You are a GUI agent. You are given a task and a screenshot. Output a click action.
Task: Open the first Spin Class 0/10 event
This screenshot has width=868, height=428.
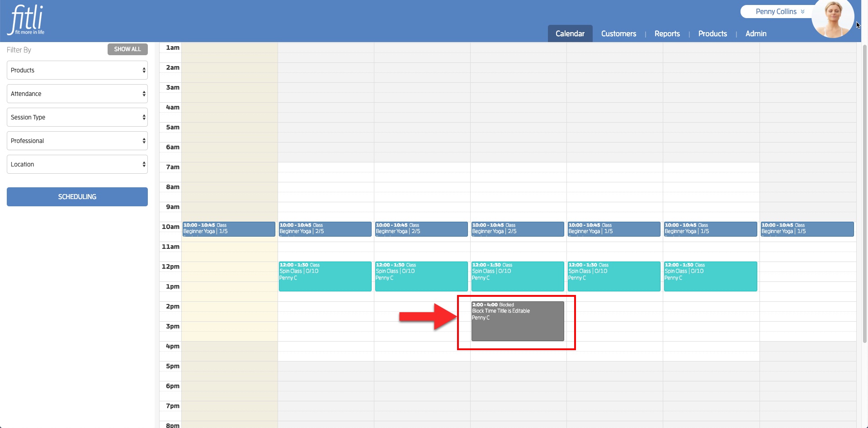click(325, 276)
